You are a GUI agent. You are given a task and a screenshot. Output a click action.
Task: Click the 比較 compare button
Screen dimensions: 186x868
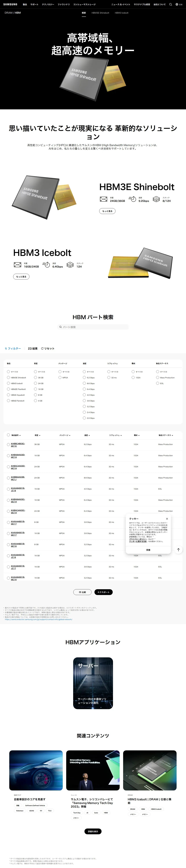pyautogui.click(x=82, y=592)
